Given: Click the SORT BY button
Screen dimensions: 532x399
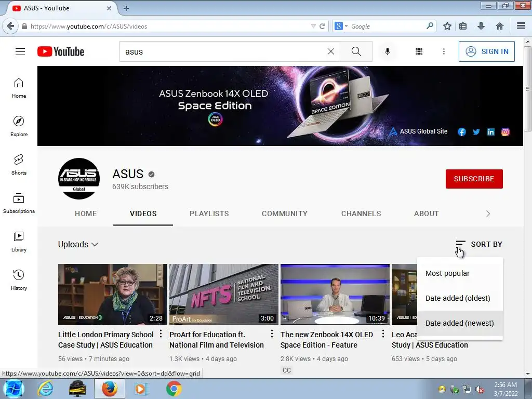Looking at the screenshot, I should [479, 244].
